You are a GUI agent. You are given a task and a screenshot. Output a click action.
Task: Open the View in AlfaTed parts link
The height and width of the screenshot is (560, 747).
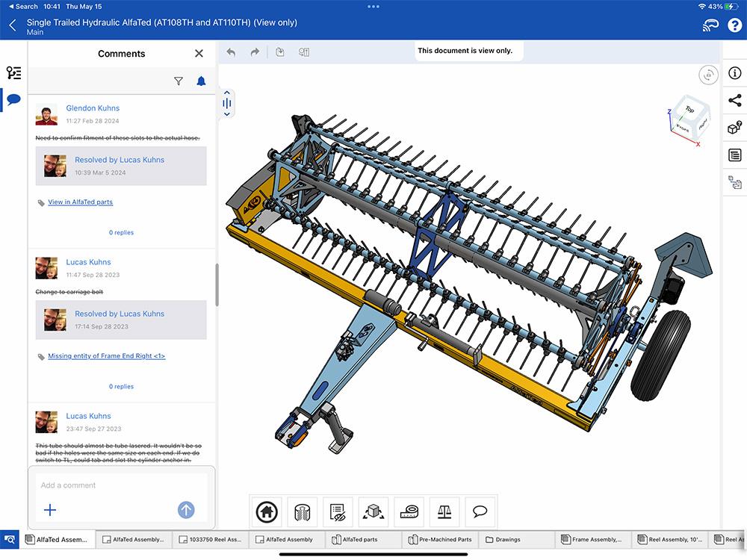pyautogui.click(x=80, y=202)
